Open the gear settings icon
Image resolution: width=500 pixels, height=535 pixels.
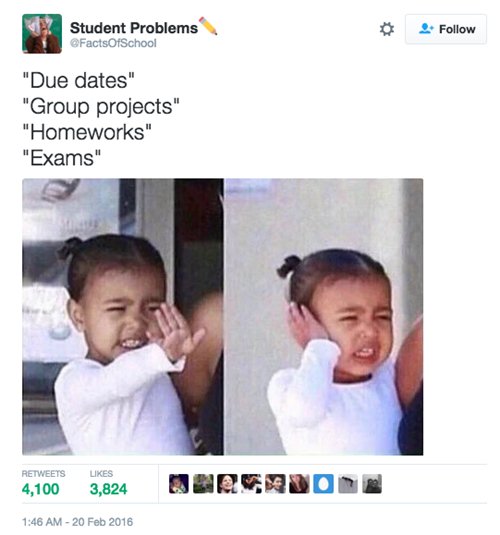(x=387, y=29)
